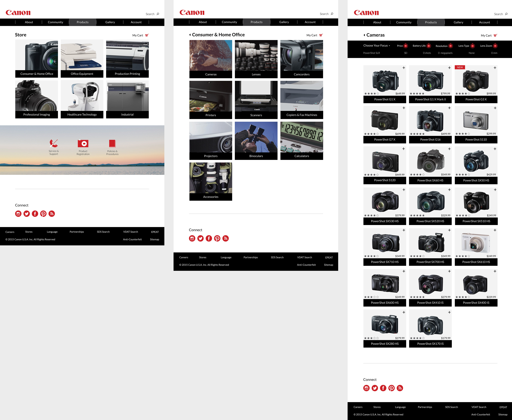Click plus icon on PowerShot S110 card
Image resolution: width=512 pixels, height=420 pixels.
pos(495,108)
